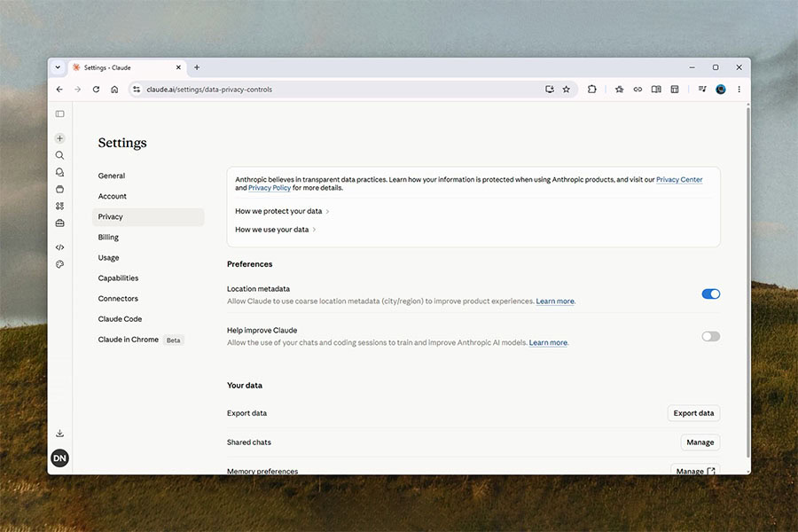Reload the page with refresh icon
The width and height of the screenshot is (798, 532).
click(96, 90)
